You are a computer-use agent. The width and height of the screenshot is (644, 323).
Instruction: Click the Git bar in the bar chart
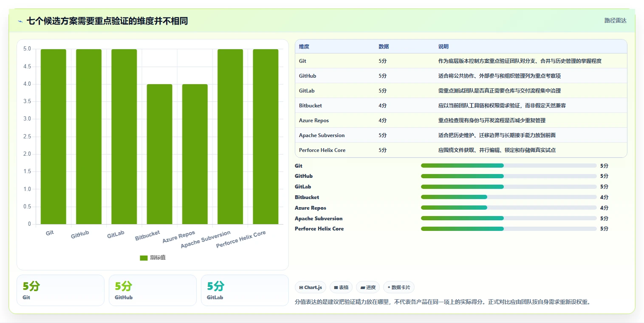coord(54,137)
